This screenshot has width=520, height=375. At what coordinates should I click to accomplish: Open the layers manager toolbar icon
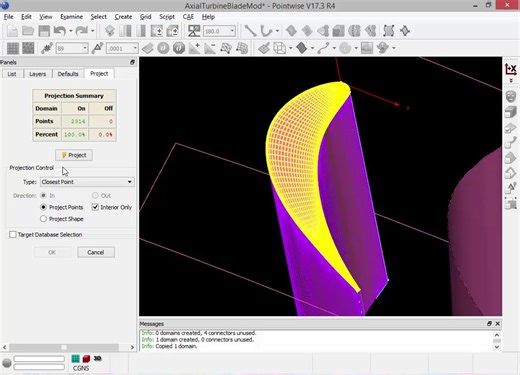click(x=110, y=31)
